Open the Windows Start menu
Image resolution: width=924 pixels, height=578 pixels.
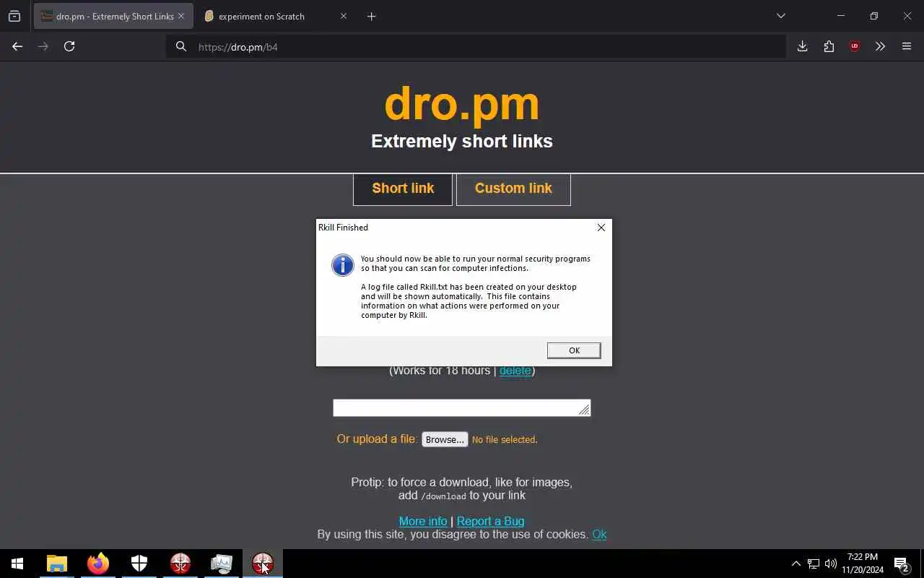[17, 564]
